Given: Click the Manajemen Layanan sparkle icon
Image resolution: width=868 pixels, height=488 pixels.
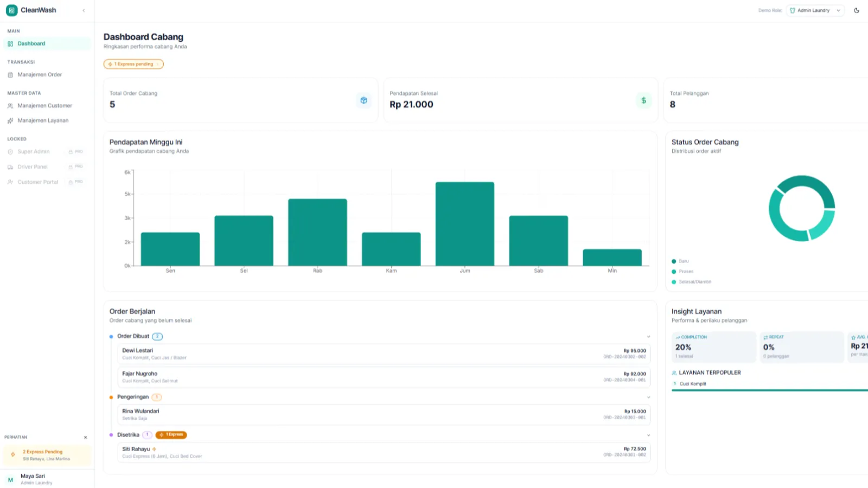Looking at the screenshot, I should 10,121.
